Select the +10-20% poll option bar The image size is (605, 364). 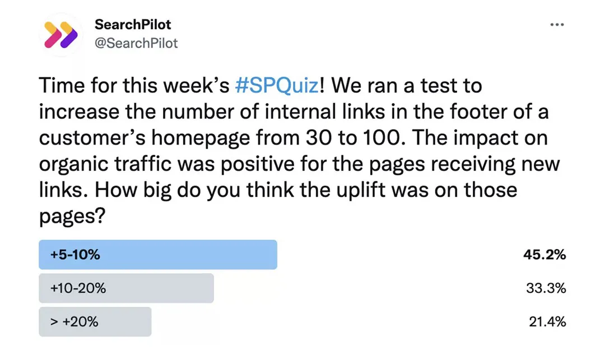tap(126, 288)
